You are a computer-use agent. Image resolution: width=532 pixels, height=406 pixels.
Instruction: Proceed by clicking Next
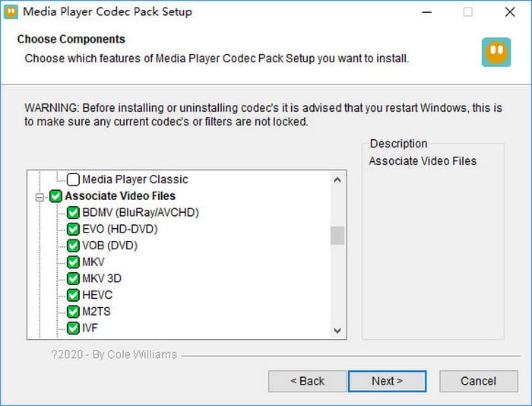click(387, 381)
